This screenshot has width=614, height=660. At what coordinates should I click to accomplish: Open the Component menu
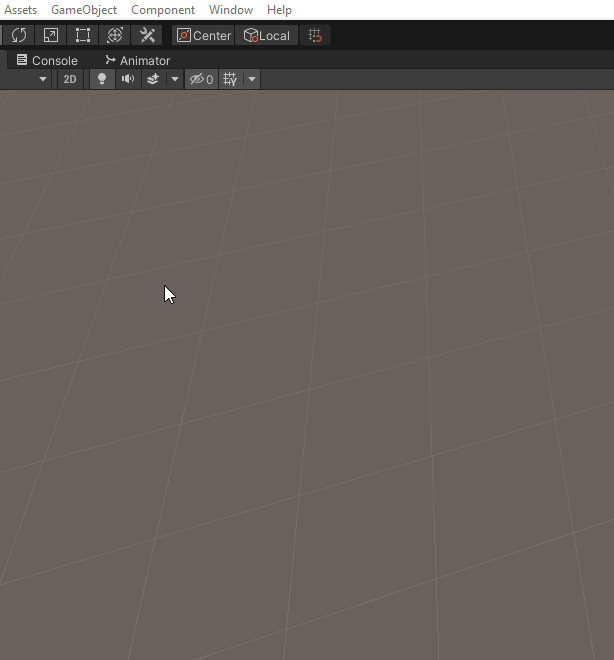click(163, 10)
